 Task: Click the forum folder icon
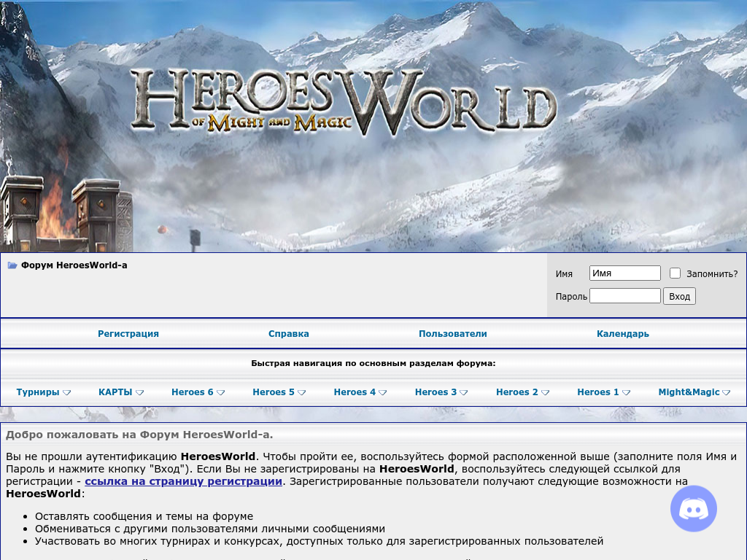click(12, 265)
